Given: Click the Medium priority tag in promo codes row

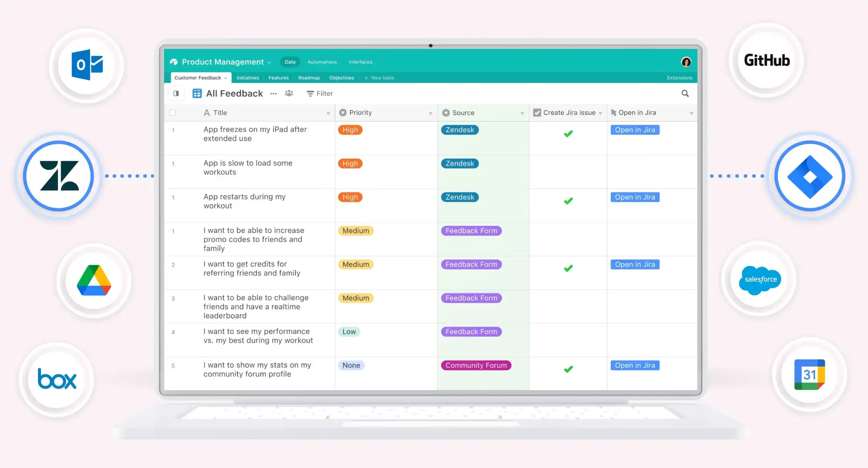Looking at the screenshot, I should (356, 231).
